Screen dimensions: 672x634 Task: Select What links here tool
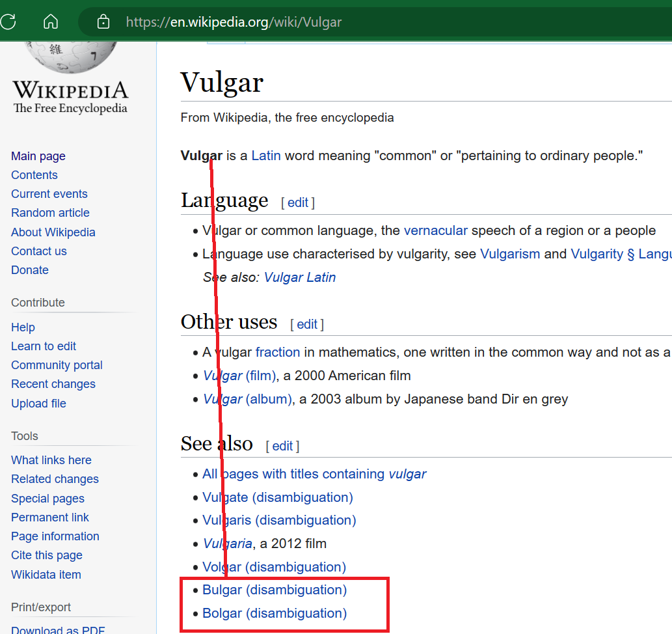point(51,460)
